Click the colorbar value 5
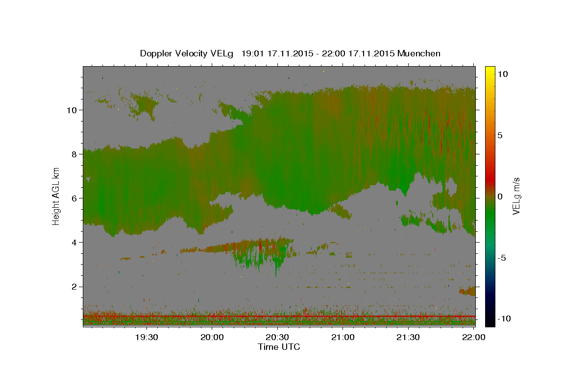Image resolution: width=588 pixels, height=392 pixels. tap(500, 135)
